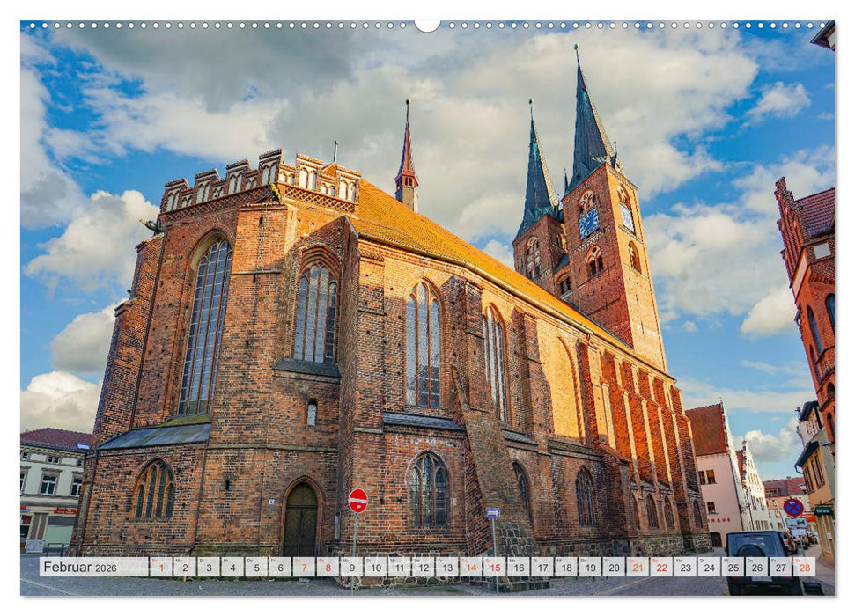Click the red-and-white parking sign on the right
Screen dimensions: 855x616
(x=794, y=508)
